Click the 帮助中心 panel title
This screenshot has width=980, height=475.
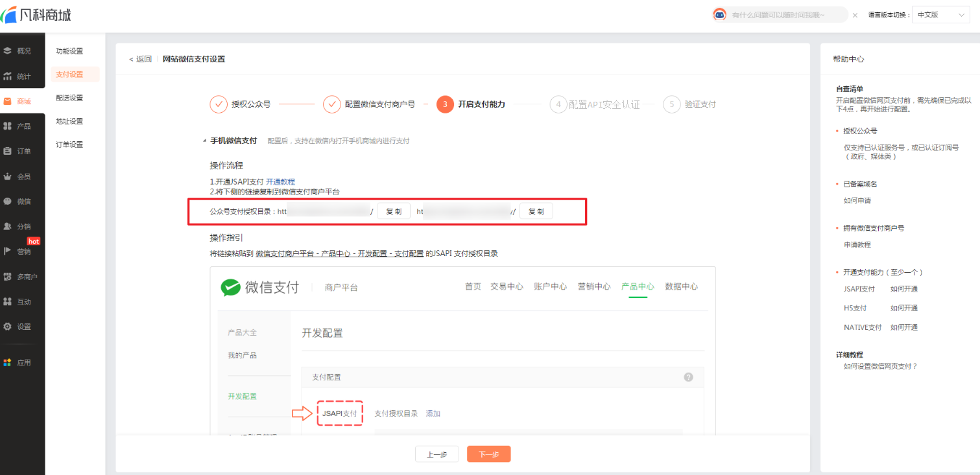point(848,59)
